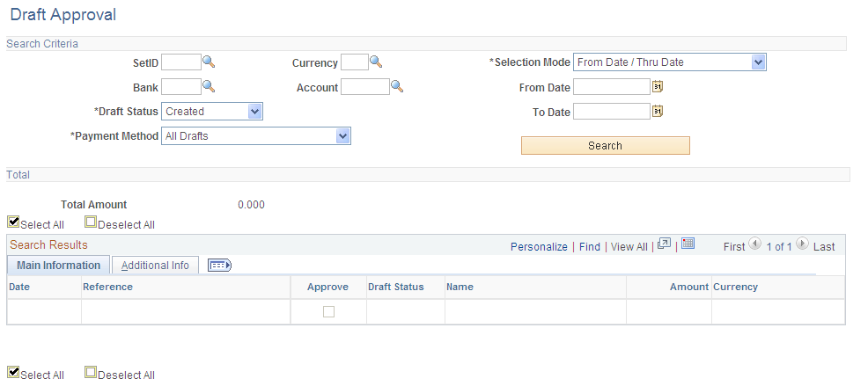868x386 pixels.
Task: Switch to the Main Information tab
Action: coord(58,266)
